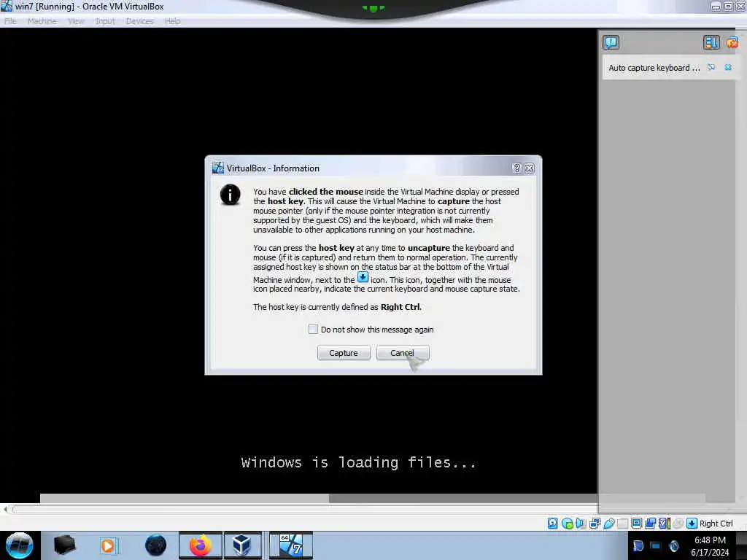Select the 'Auto capture keyboard ...' notification text
Screen dimensions: 747x560
tap(654, 68)
